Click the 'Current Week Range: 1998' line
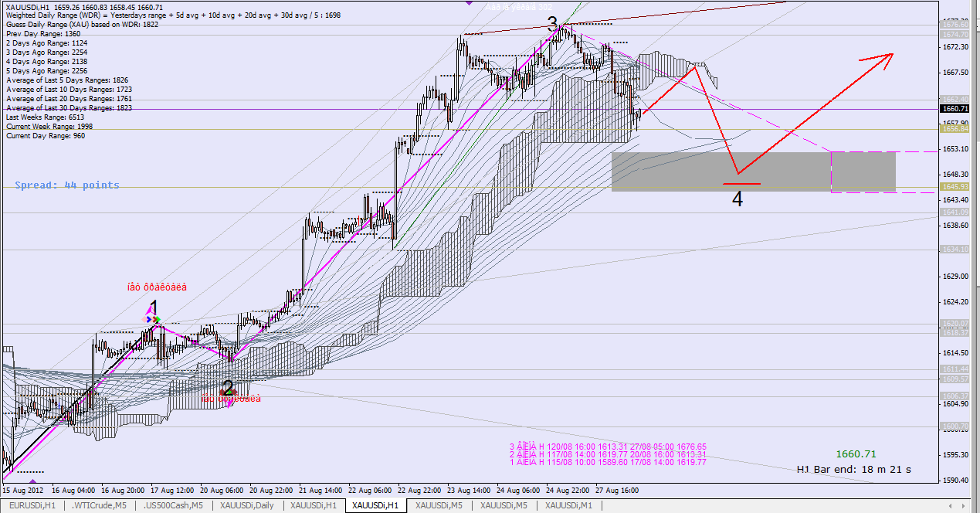Viewport: 980px width, 513px height. (x=49, y=127)
